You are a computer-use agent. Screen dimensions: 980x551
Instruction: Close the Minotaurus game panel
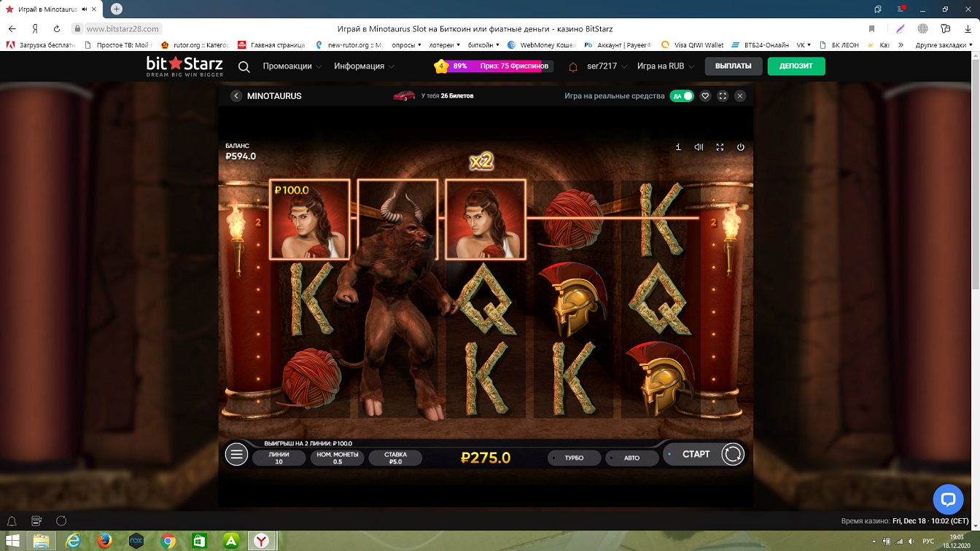(740, 96)
